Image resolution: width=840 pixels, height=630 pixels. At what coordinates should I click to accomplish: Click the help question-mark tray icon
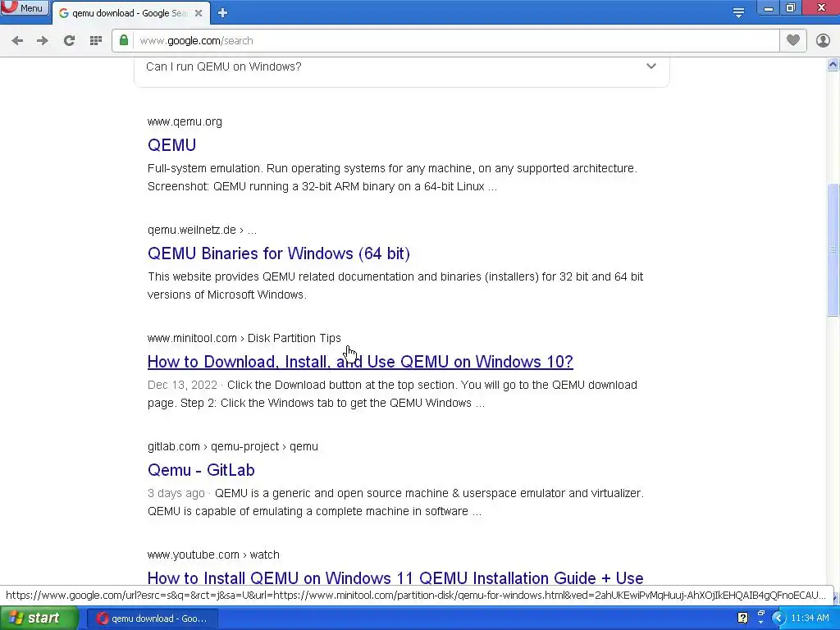pos(742,618)
